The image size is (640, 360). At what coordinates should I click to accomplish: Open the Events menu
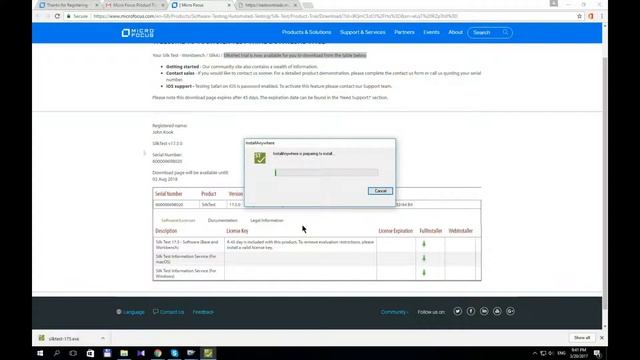tap(431, 32)
